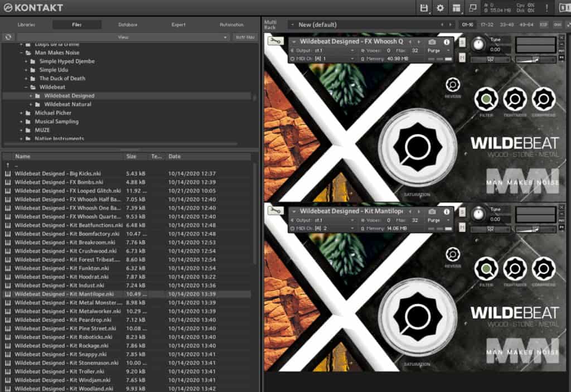The width and height of the screenshot is (571, 392).
Task: Open the Files save/load menu icon
Action: [424, 8]
